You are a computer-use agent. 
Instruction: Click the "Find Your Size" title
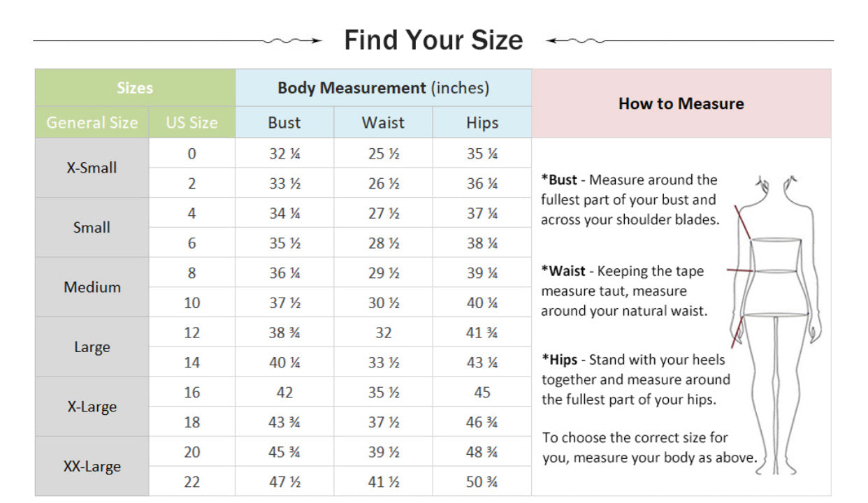[433, 40]
